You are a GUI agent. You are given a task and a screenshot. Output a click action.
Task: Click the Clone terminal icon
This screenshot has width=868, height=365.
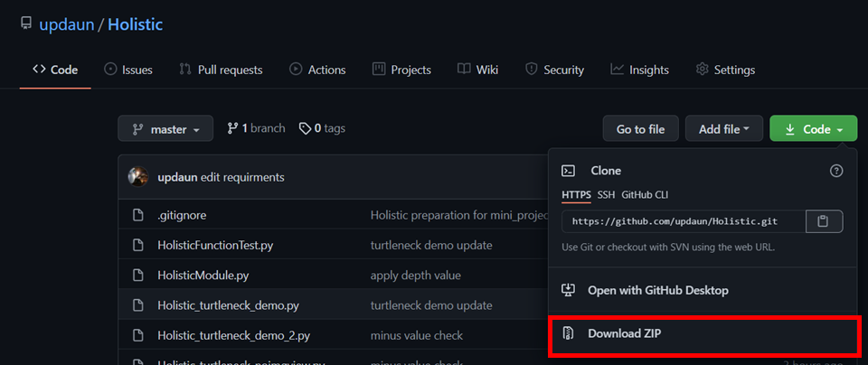click(568, 171)
